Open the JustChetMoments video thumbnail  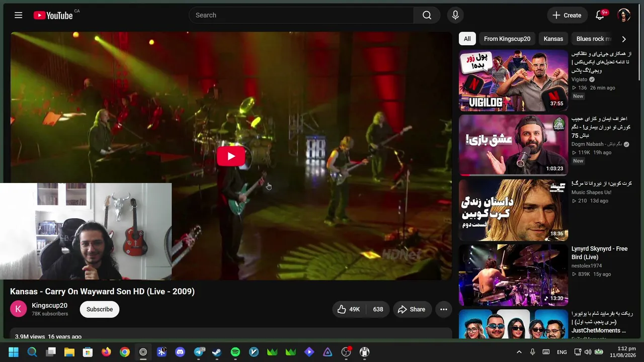point(513,324)
